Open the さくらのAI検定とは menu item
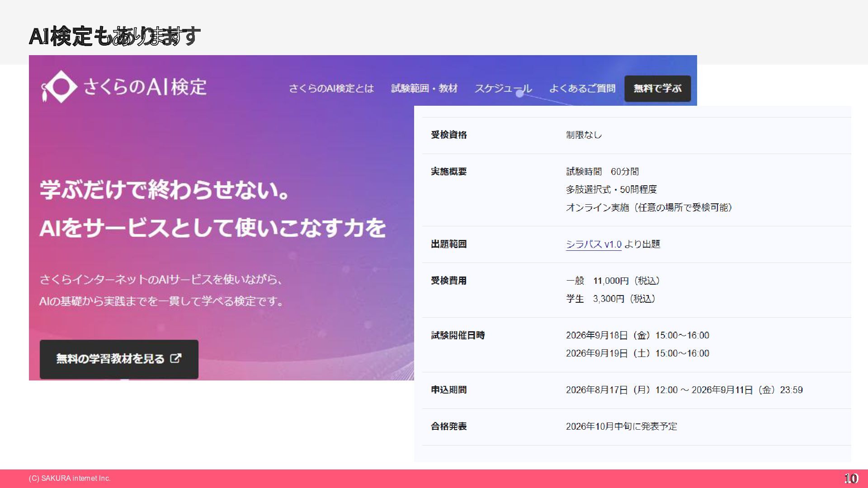This screenshot has height=488, width=868. click(331, 89)
